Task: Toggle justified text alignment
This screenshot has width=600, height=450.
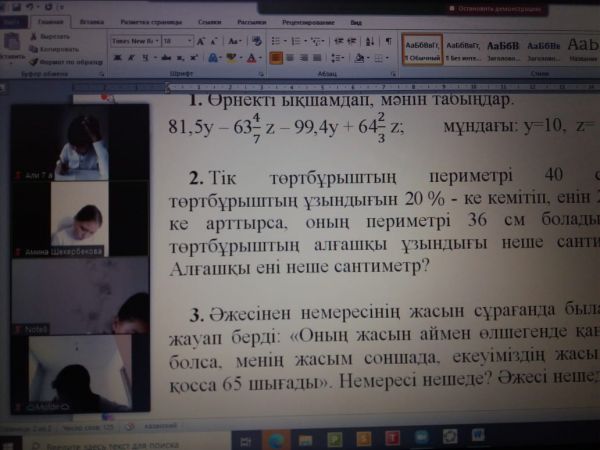Action: 318,58
